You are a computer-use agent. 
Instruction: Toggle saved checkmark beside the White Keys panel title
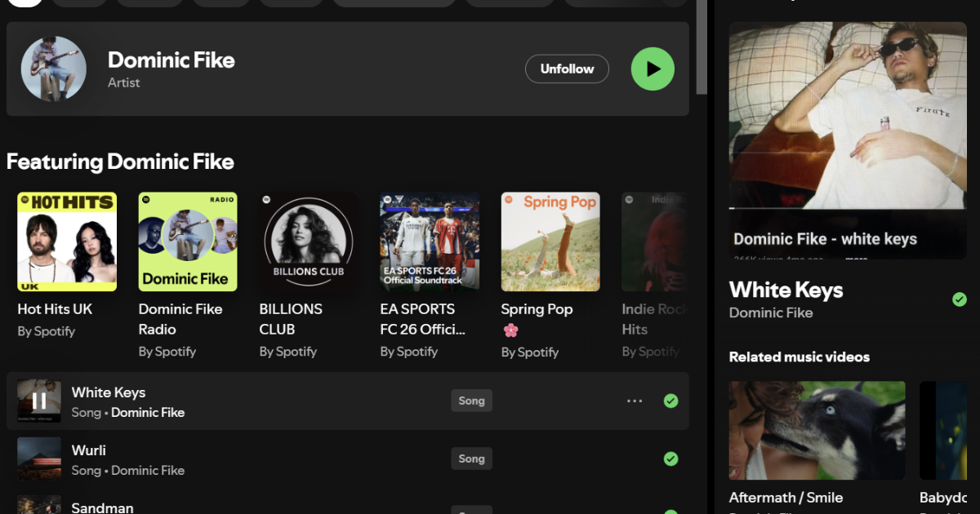coord(960,299)
